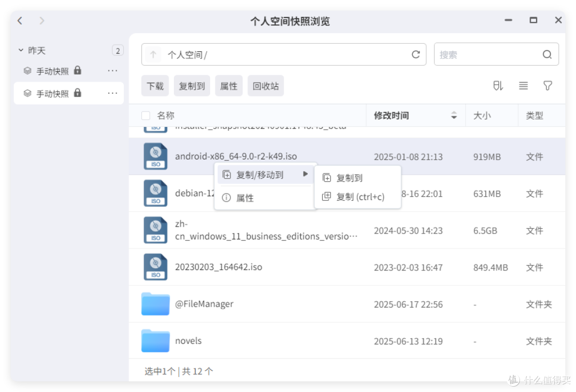The height and width of the screenshot is (392, 576).
Task: Click the 属性 toolbar button
Action: click(x=228, y=86)
